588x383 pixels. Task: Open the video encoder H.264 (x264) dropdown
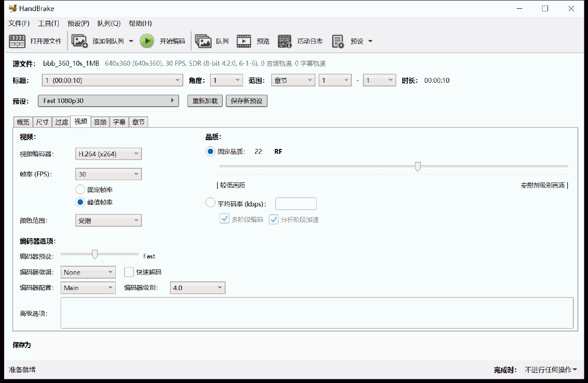click(108, 154)
